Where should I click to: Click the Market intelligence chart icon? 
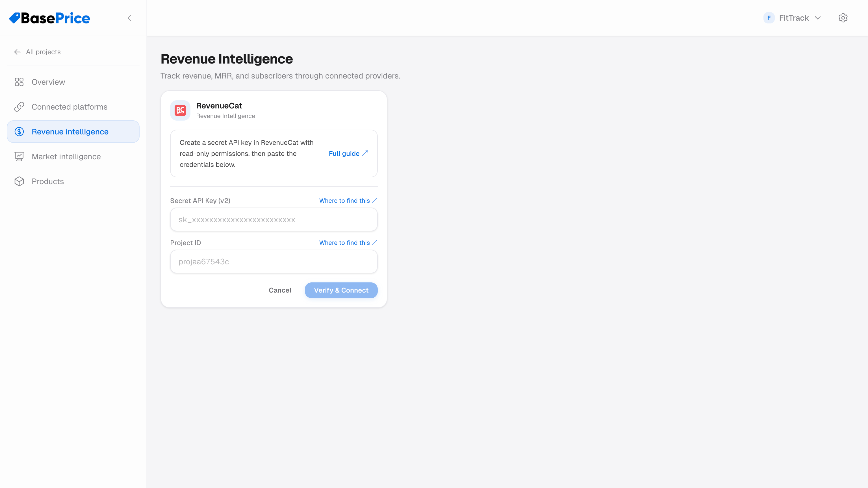pos(19,157)
